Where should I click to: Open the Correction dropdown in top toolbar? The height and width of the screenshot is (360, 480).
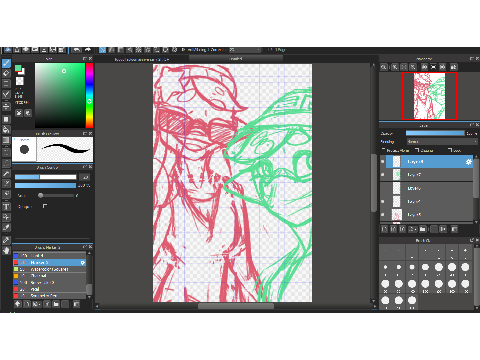[245, 50]
